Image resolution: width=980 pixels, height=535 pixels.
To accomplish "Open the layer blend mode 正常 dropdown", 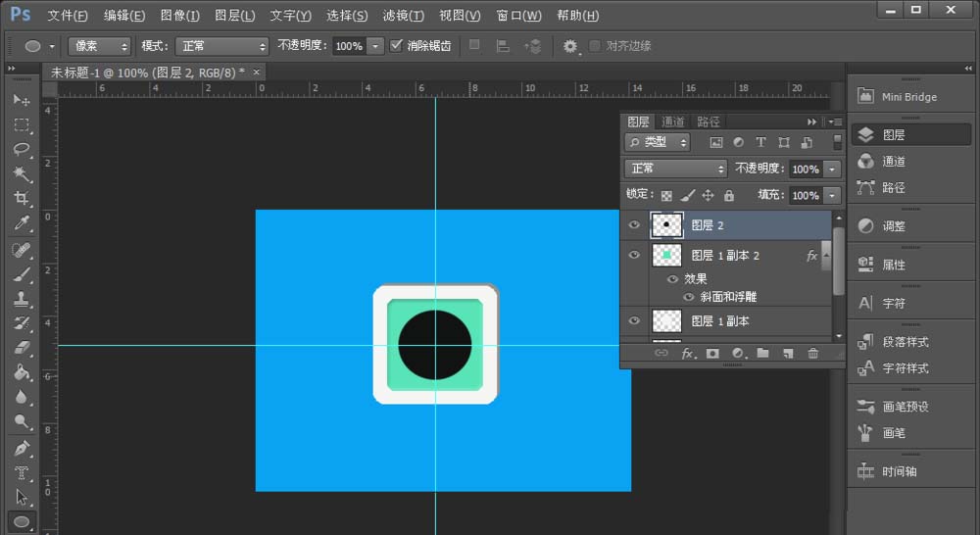I will click(x=675, y=169).
